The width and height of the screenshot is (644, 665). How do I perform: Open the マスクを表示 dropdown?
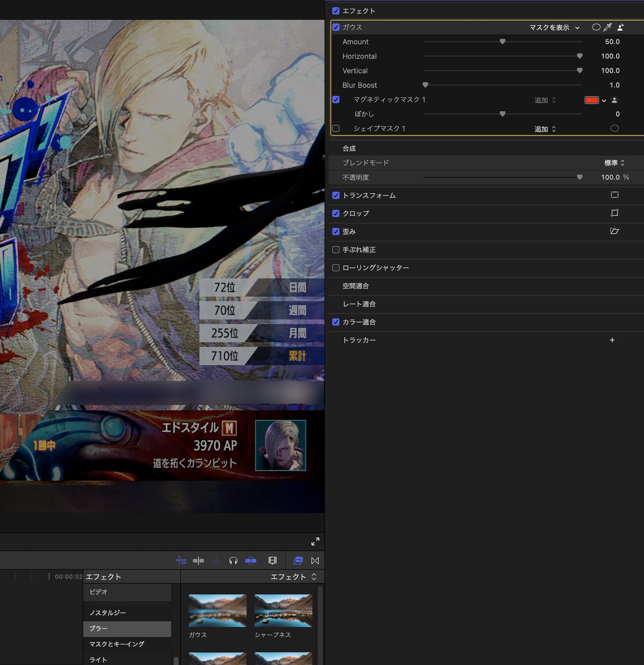[554, 27]
